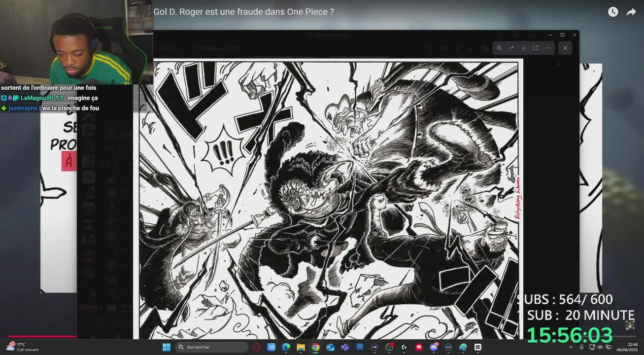Screen dimensions: 644x355
Task: Open the blue mountain-logo app on taskbar
Action: pyautogui.click(x=271, y=347)
